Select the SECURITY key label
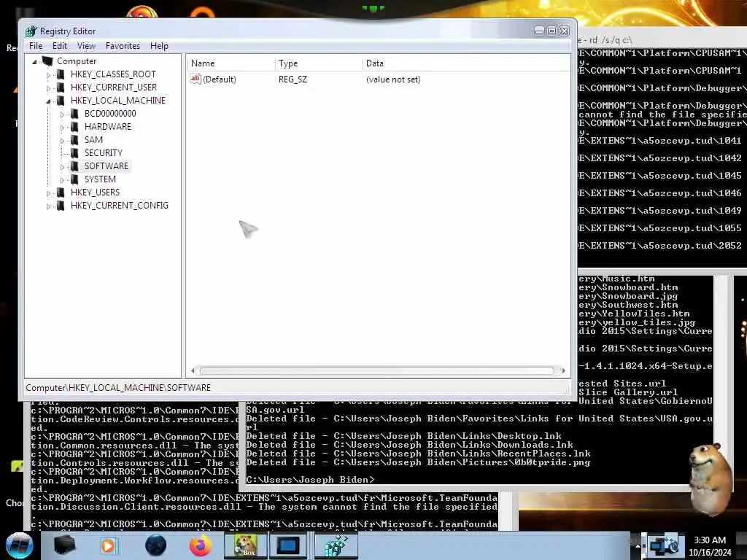 104,153
